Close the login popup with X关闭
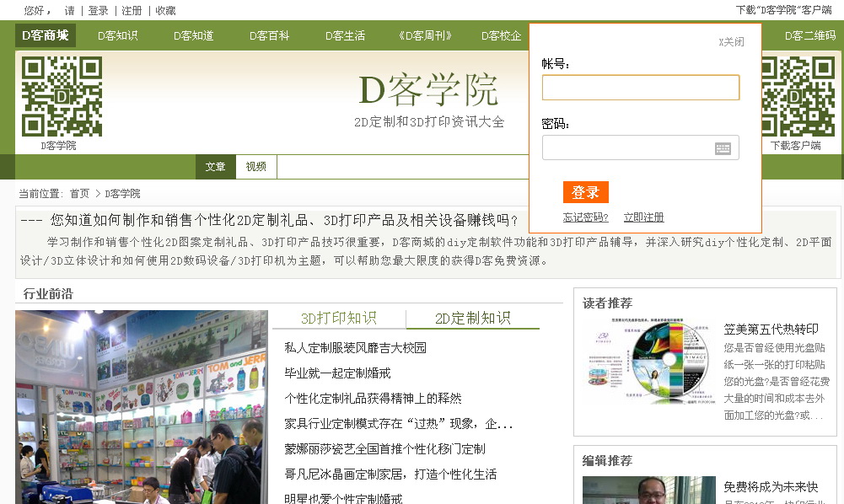Image resolution: width=844 pixels, height=504 pixels. point(731,41)
